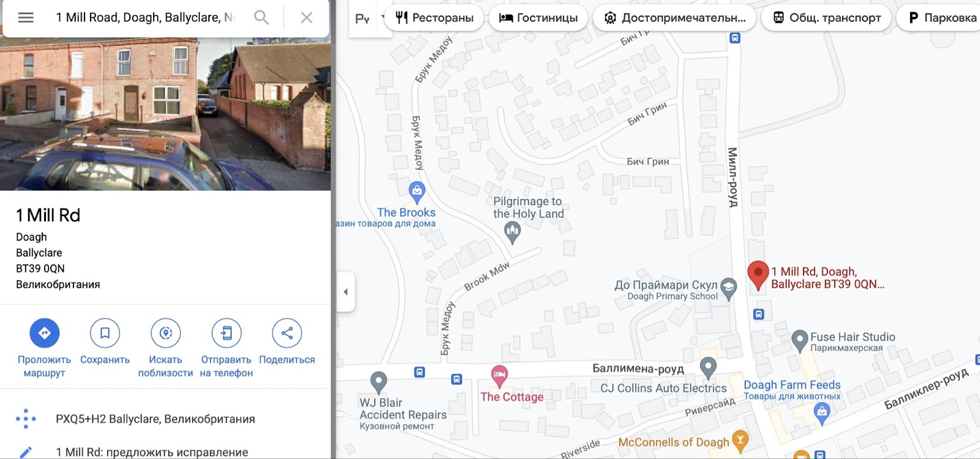Share location with the Поделиться icon
The image size is (980, 459).
pos(287,333)
